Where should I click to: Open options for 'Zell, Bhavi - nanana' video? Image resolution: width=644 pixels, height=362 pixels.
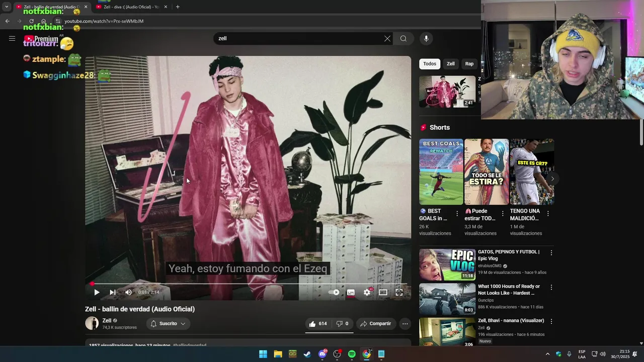tap(551, 321)
